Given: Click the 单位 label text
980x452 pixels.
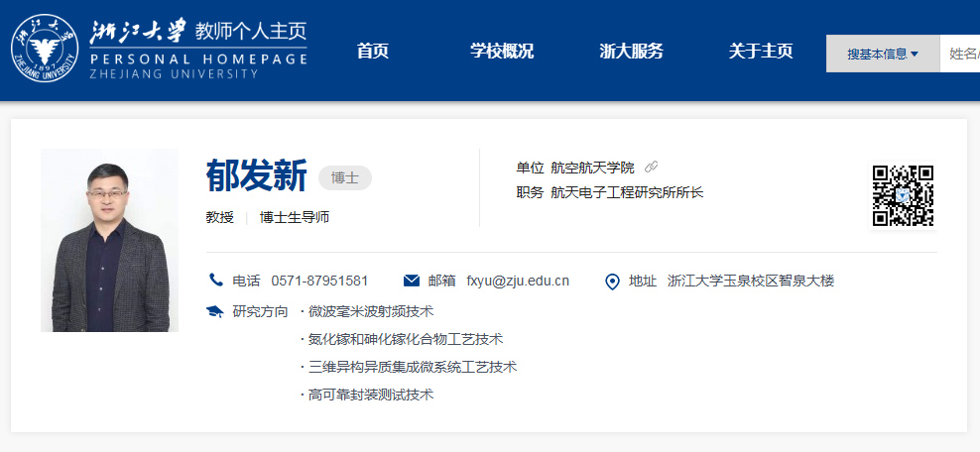Looking at the screenshot, I should point(530,168).
